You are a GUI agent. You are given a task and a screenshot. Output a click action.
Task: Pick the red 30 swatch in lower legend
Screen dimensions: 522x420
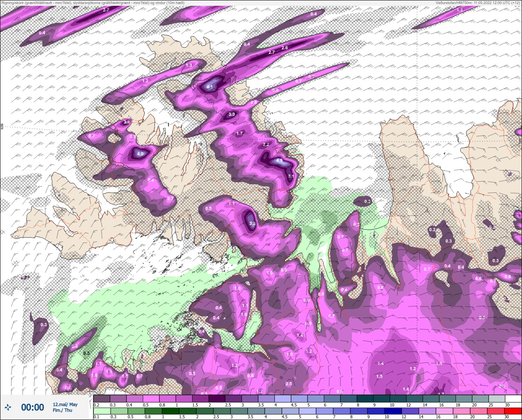513,410
